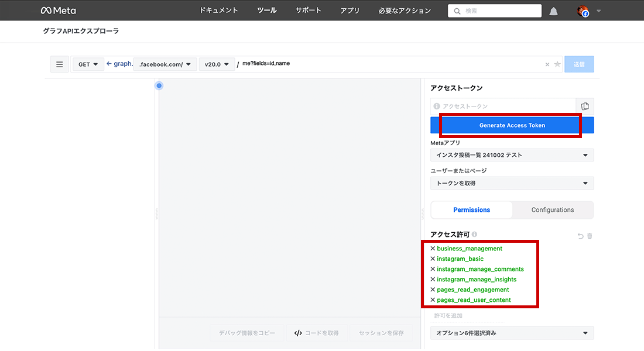
Task: Delete permissions with the trash icon
Action: 590,236
